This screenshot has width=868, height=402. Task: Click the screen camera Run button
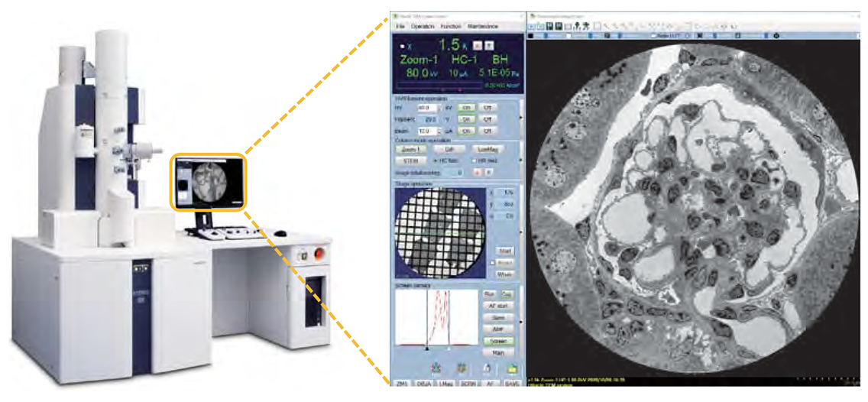pos(489,294)
